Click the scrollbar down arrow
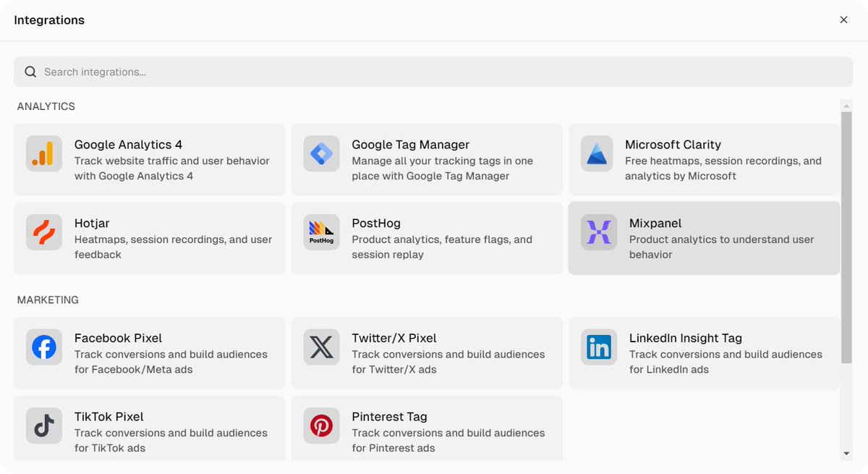The image size is (868, 474). [x=846, y=454]
